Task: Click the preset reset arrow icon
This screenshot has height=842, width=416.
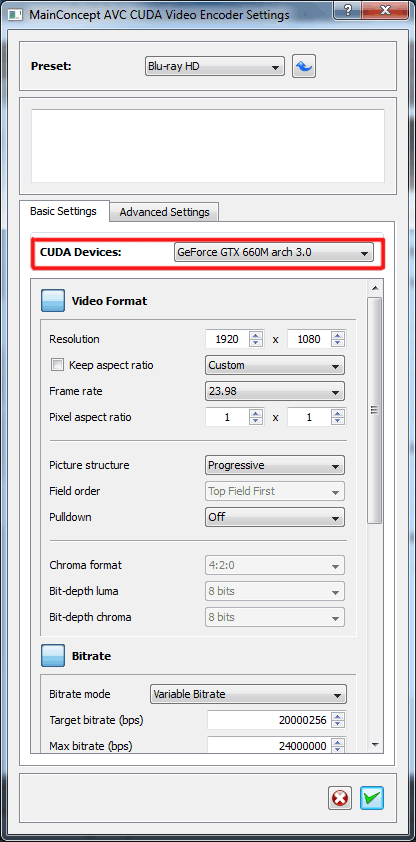Action: [x=304, y=67]
